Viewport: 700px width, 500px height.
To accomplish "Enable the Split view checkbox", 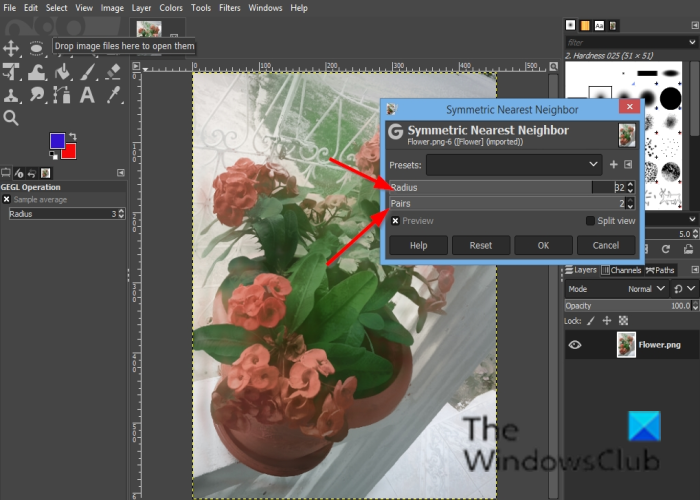I will 590,221.
